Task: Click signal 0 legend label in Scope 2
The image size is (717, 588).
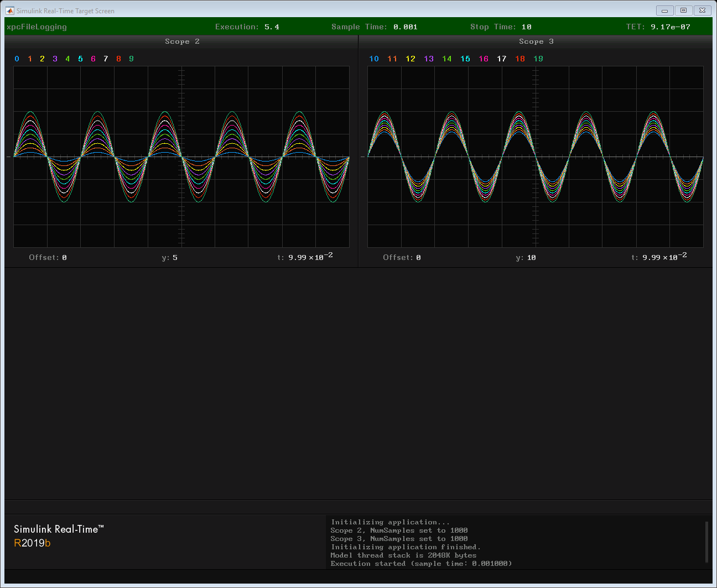Action: point(17,59)
